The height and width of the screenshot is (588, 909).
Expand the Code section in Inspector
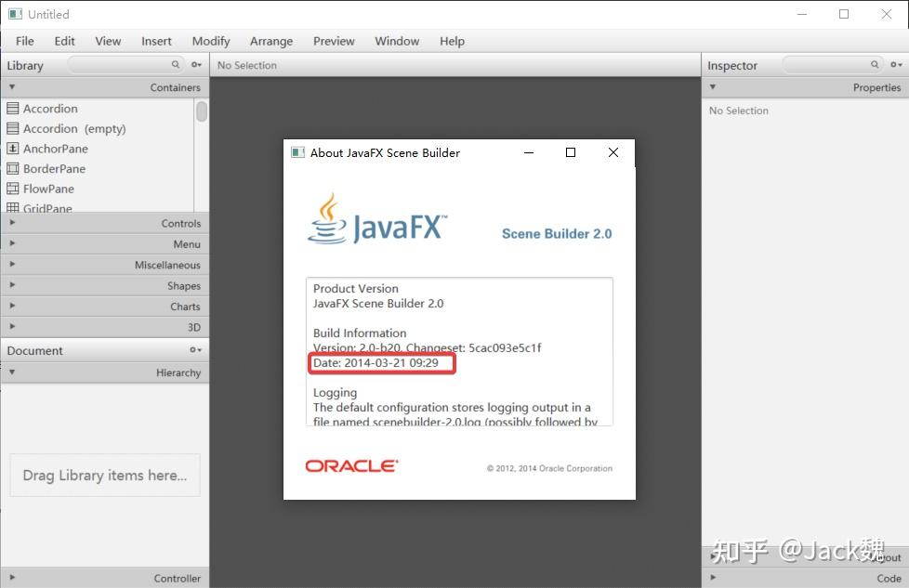(712, 577)
